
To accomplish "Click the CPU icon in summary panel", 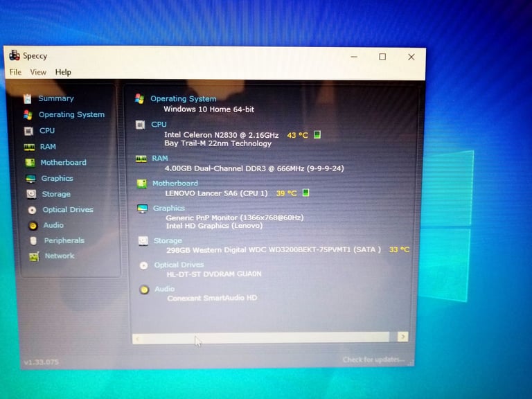I will 140,125.
